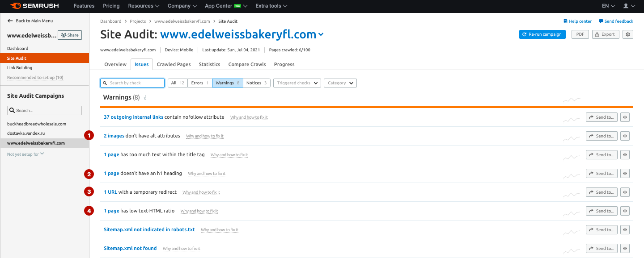Viewport: 644px width, 258px height.
Task: Filter issues by Errors
Action: pos(200,83)
